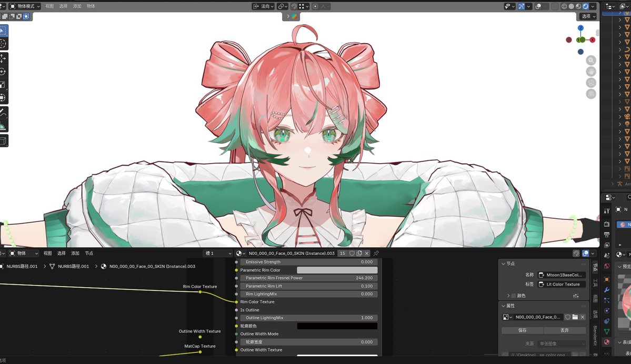The width and height of the screenshot is (631, 364).
Task: Toggle node editor overlay button
Action: tap(586, 254)
